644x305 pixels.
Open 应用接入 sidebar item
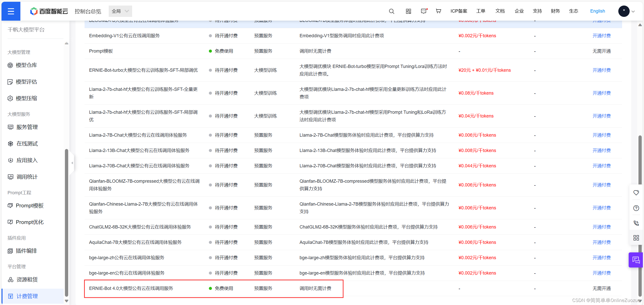coord(23,160)
